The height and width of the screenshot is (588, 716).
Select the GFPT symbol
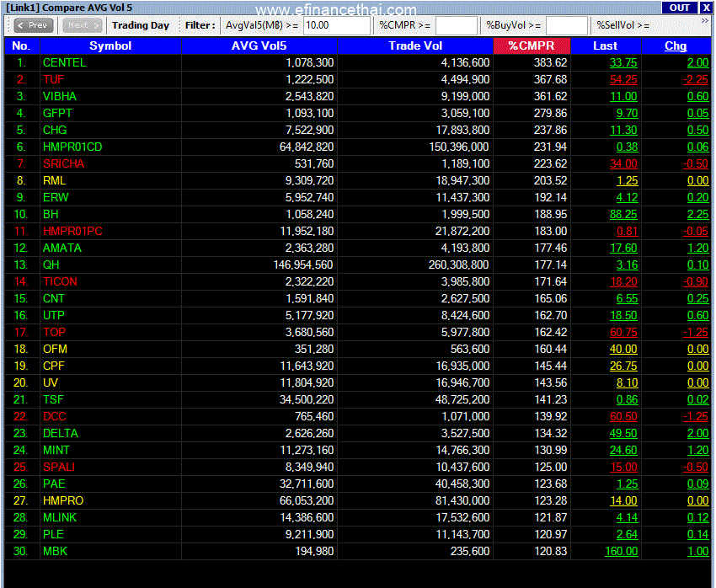pos(57,113)
